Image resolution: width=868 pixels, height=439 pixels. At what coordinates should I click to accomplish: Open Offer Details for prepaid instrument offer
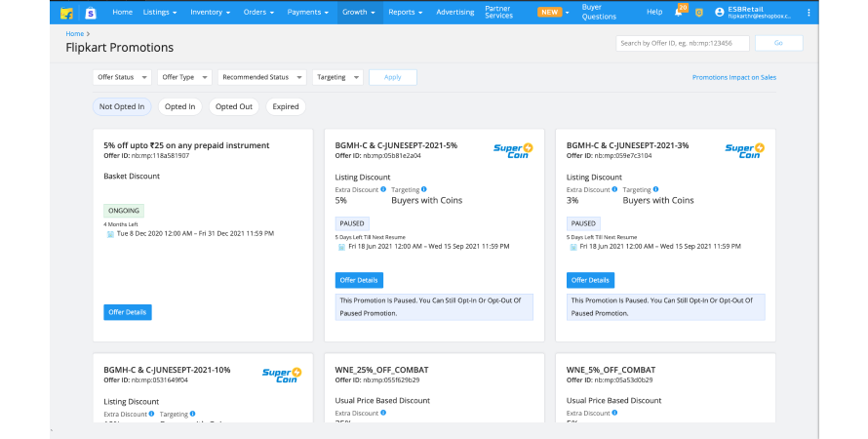click(128, 312)
